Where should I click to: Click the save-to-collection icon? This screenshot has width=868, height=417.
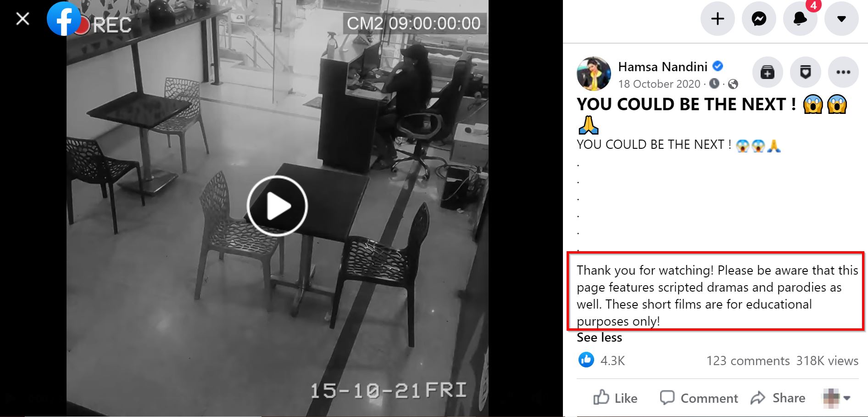(x=768, y=72)
